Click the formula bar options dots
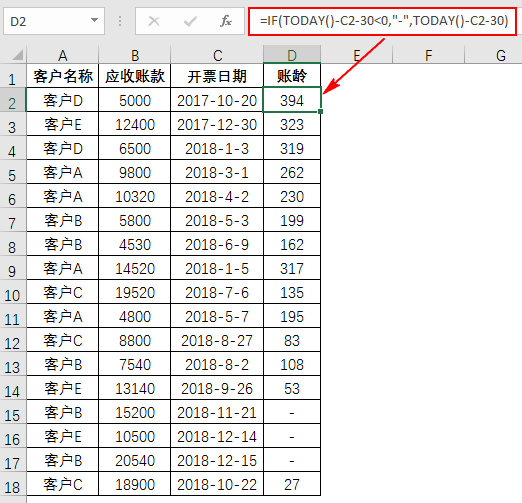This screenshot has width=522, height=503. [x=120, y=21]
